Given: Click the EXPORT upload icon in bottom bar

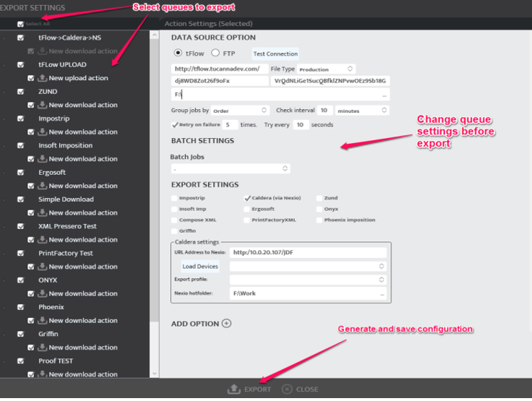Looking at the screenshot, I should click(x=233, y=389).
